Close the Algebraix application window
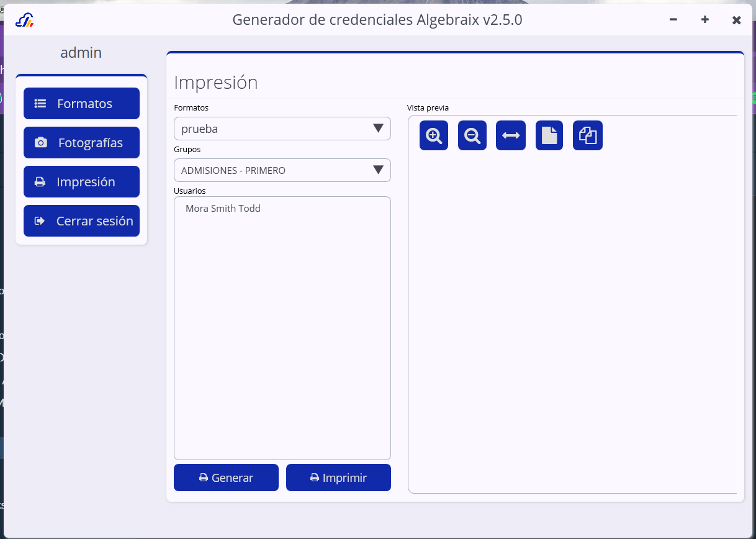The width and height of the screenshot is (756, 539). click(736, 20)
